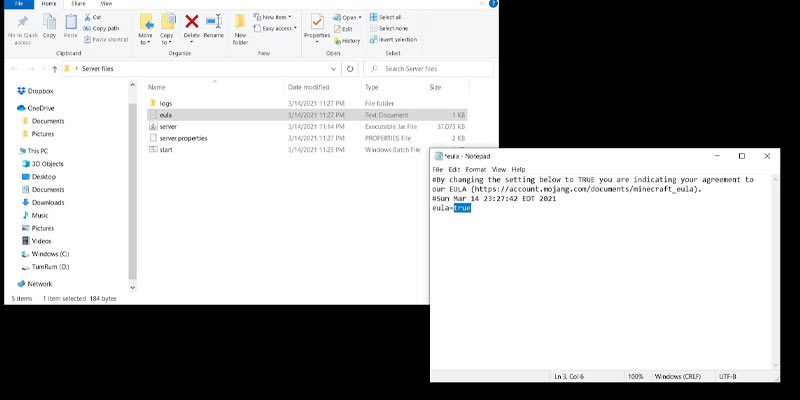Collapse the ribbon with chevron
Viewport: 800px width, 400px height.
coord(482,4)
